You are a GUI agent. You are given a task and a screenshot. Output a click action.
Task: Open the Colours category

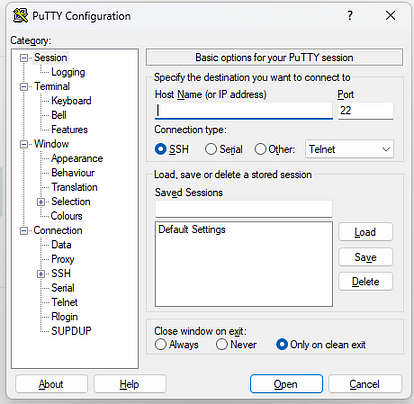[x=66, y=216]
